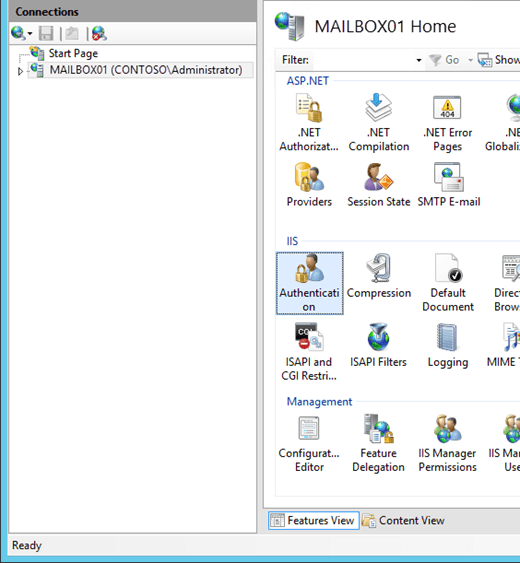
Task: Click the MAILBOX01 Home title
Action: point(385,26)
